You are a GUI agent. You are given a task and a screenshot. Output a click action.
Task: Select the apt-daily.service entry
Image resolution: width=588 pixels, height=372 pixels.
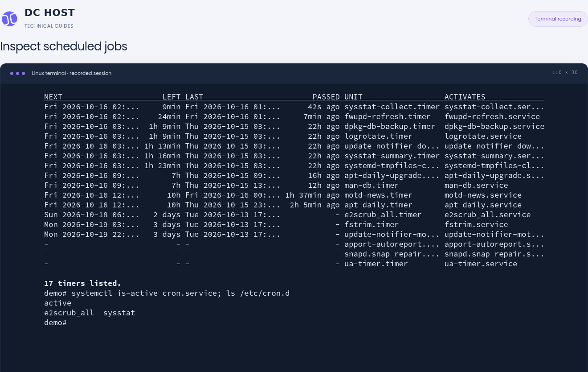pos(483,205)
